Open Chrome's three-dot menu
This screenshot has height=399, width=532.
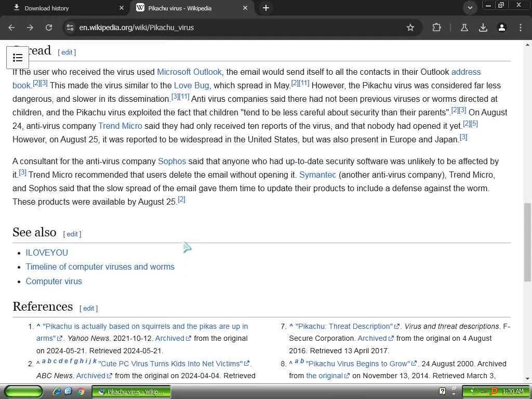tap(521, 28)
